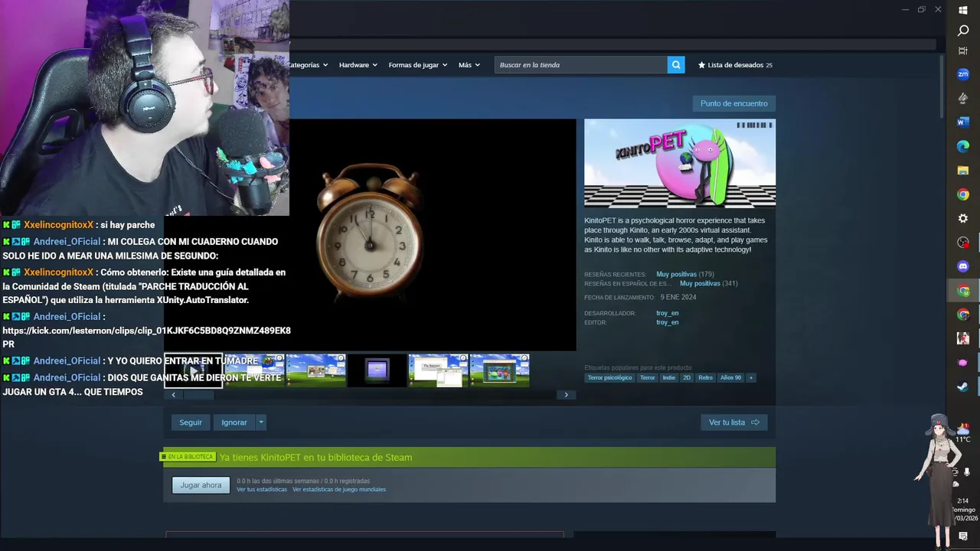Open notification center in taskbar
This screenshot has height=551, width=980.
(963, 536)
